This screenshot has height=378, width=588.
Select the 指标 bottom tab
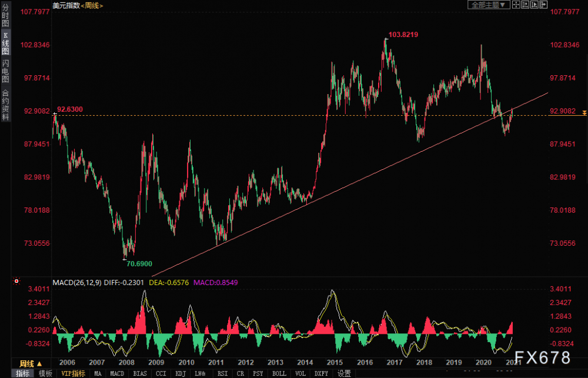tap(23, 373)
